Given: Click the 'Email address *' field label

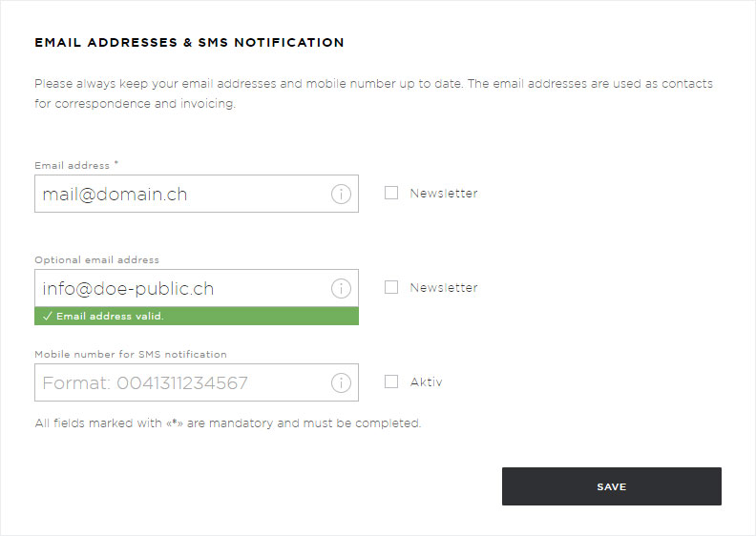Looking at the screenshot, I should 76,165.
